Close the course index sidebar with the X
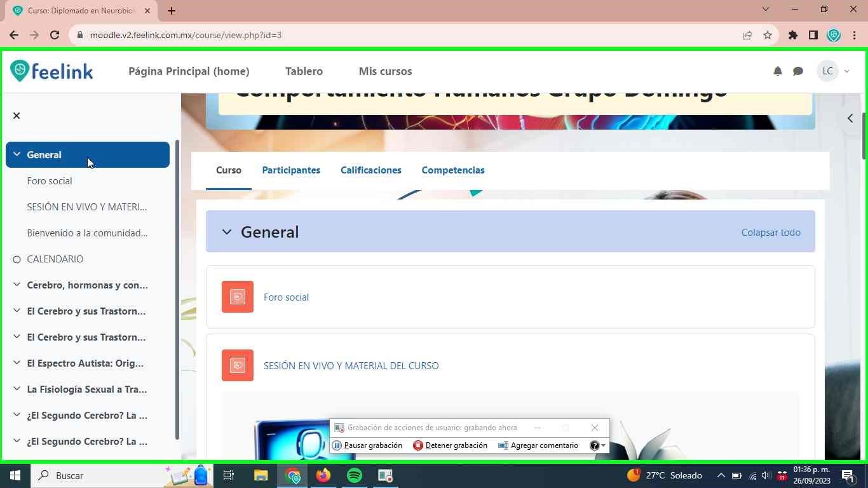The height and width of the screenshot is (488, 868). [x=16, y=116]
